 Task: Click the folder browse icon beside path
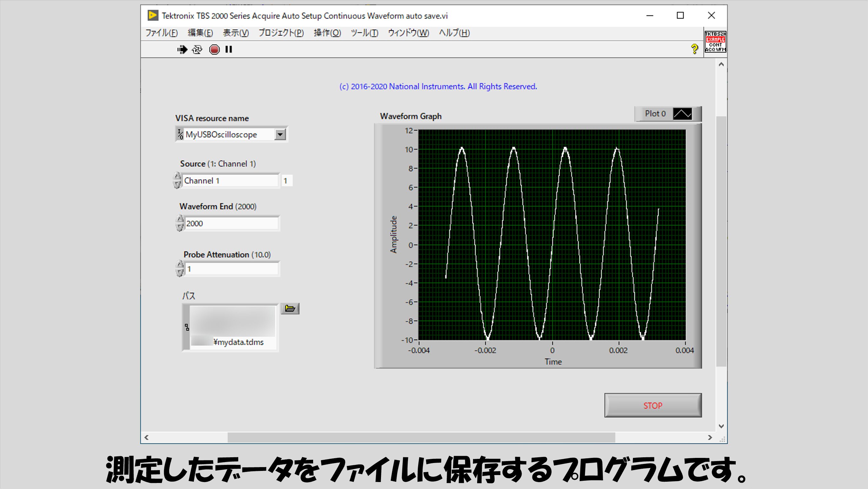click(290, 308)
